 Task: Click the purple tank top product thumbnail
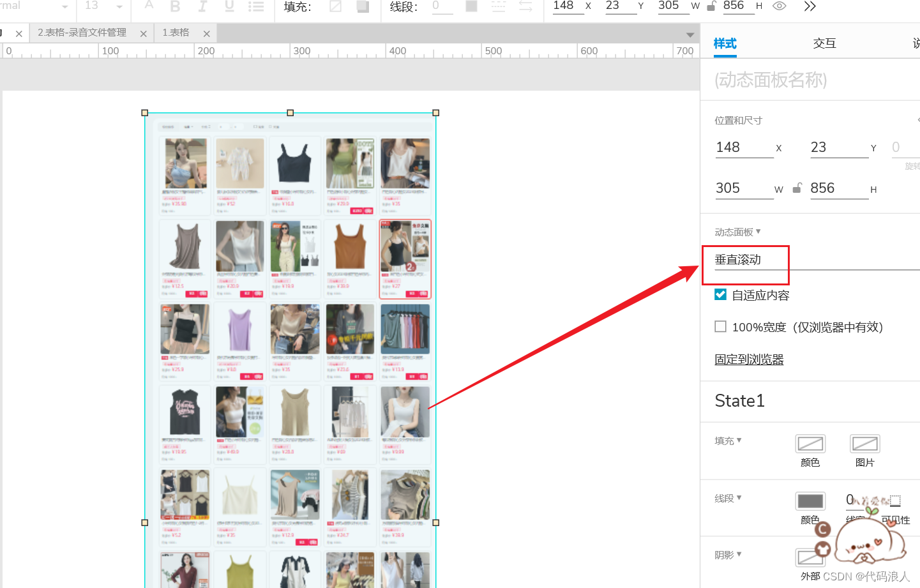[240, 329]
